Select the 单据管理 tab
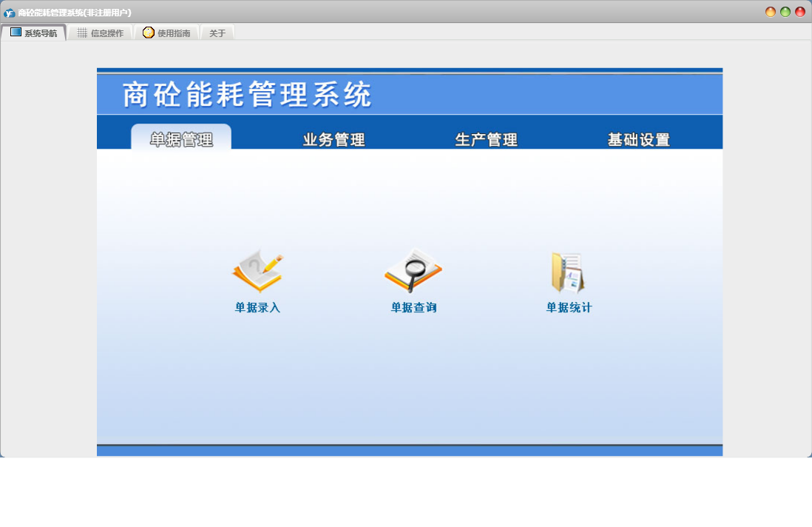Viewport: 812px width, 527px height. pos(181,137)
